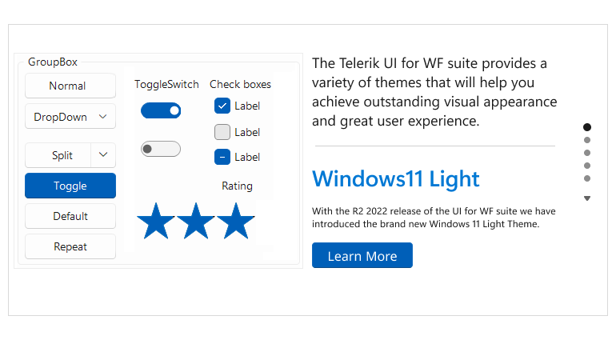Expand the Split button arrow
The width and height of the screenshot is (616, 364).
tap(103, 154)
